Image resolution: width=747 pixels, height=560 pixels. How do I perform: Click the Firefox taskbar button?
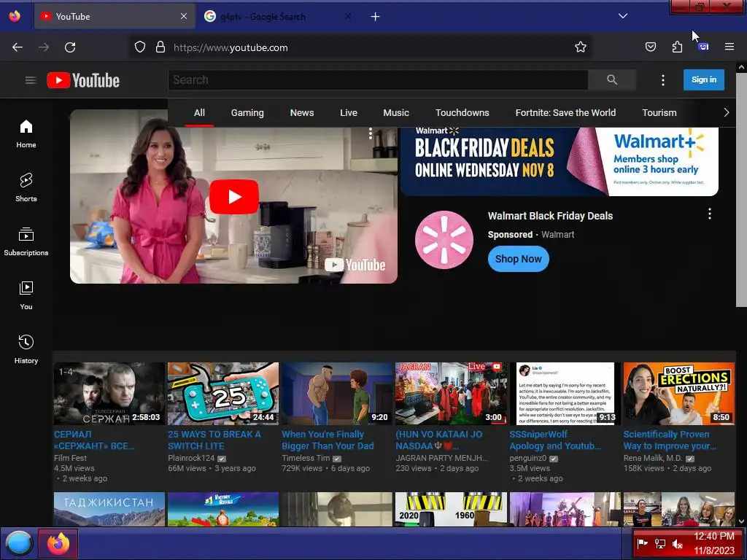(x=58, y=543)
